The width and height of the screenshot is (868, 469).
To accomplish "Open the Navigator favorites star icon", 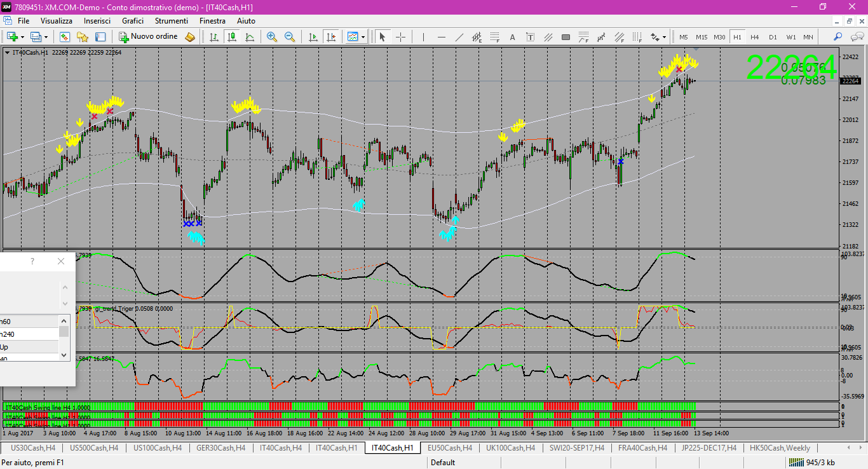I will point(83,37).
